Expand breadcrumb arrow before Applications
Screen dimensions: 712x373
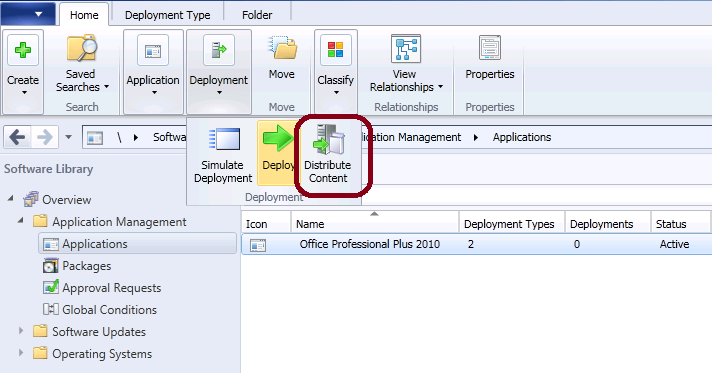click(475, 137)
